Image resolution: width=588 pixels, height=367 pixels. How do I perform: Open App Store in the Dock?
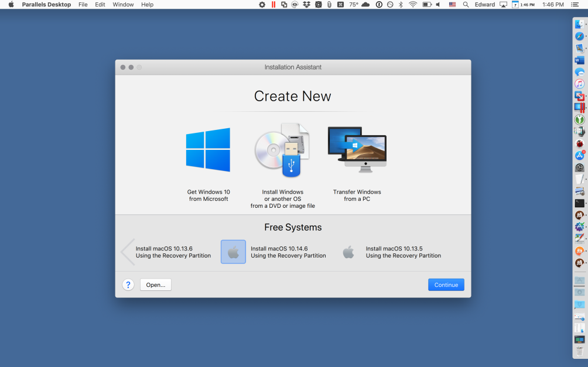coord(579,155)
